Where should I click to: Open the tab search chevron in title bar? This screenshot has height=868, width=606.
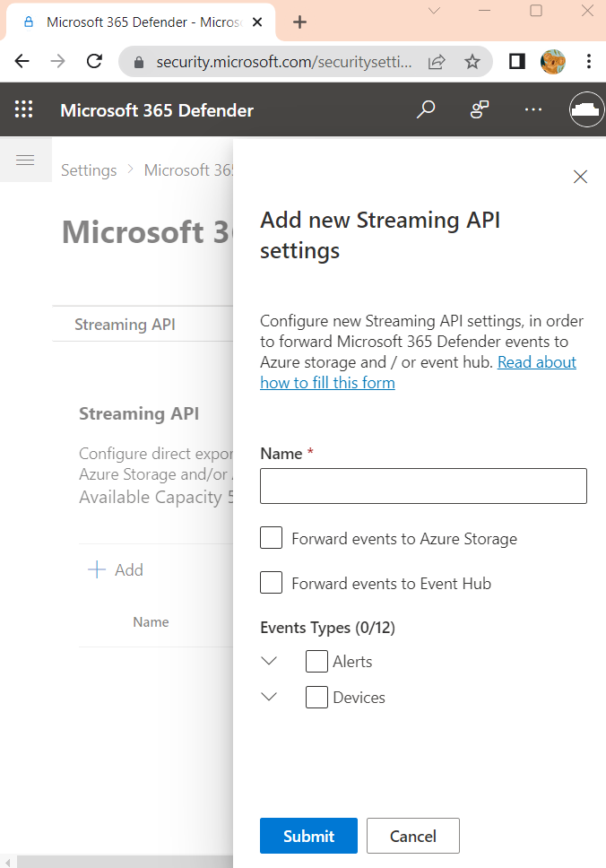tap(435, 11)
